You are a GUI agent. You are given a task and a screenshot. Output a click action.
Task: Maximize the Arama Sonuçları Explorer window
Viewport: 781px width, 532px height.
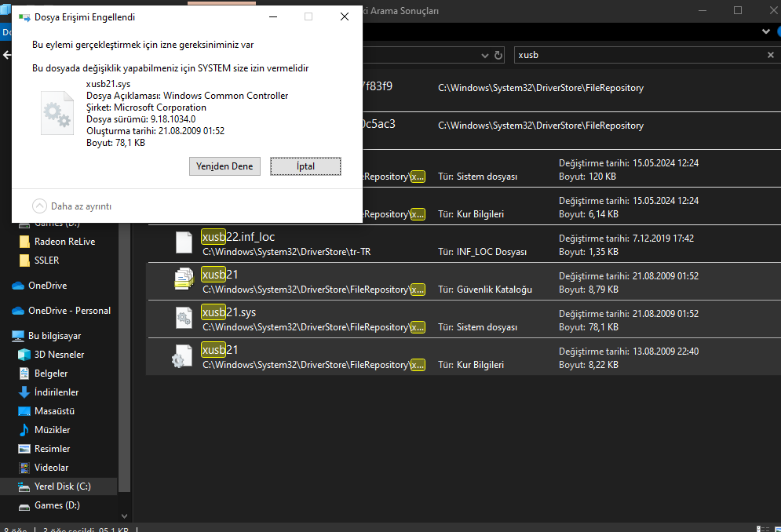coord(738,10)
